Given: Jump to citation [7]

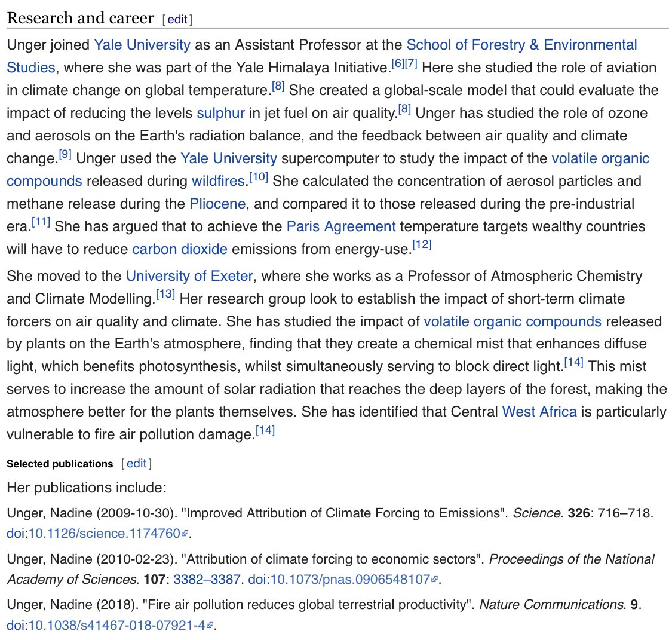Looking at the screenshot, I should click(410, 63).
